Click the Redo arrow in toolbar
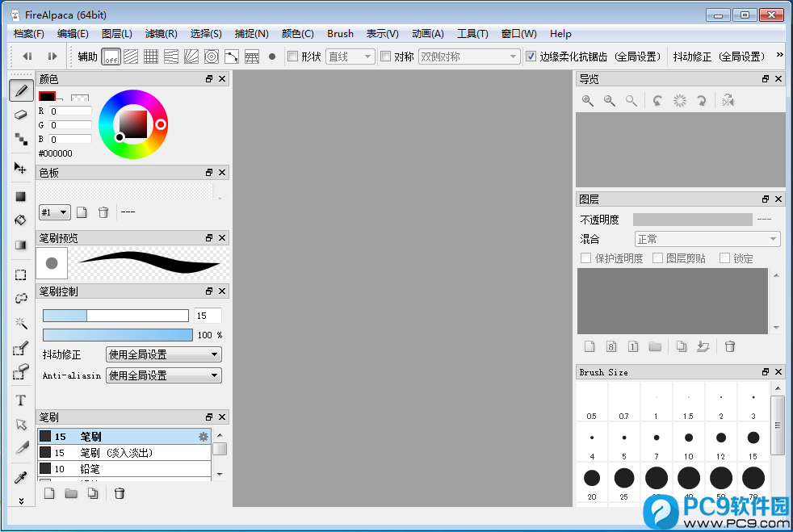This screenshot has height=532, width=793. 52,57
